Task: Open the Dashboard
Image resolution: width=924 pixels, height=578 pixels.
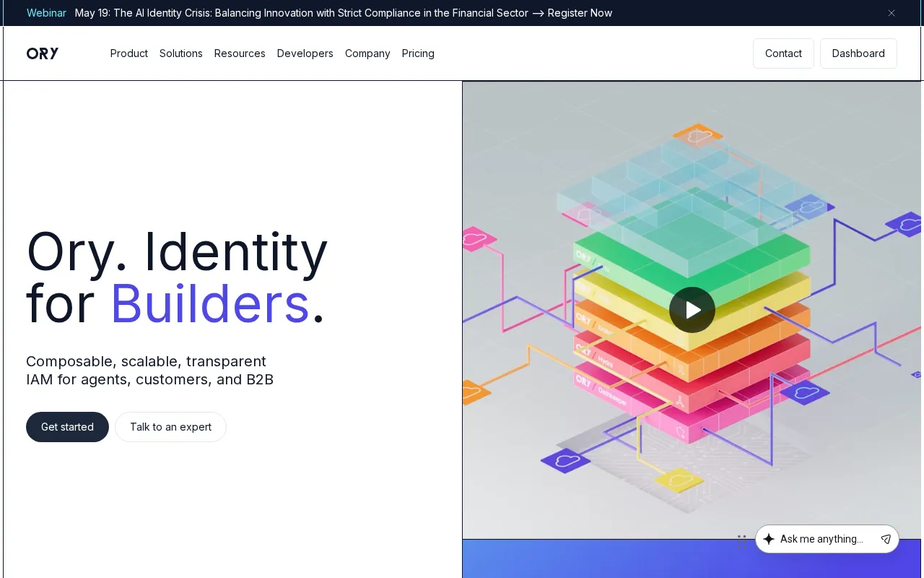Action: pos(858,53)
